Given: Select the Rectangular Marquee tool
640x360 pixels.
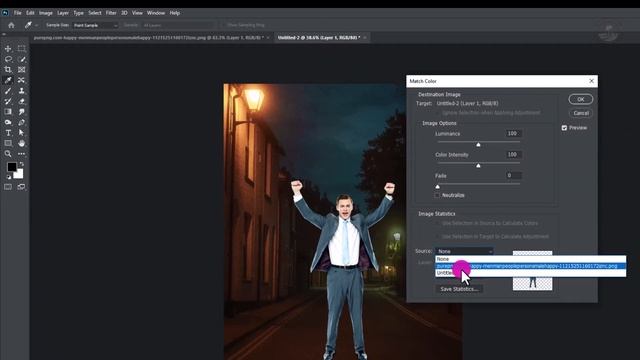Looking at the screenshot, I should [22, 49].
